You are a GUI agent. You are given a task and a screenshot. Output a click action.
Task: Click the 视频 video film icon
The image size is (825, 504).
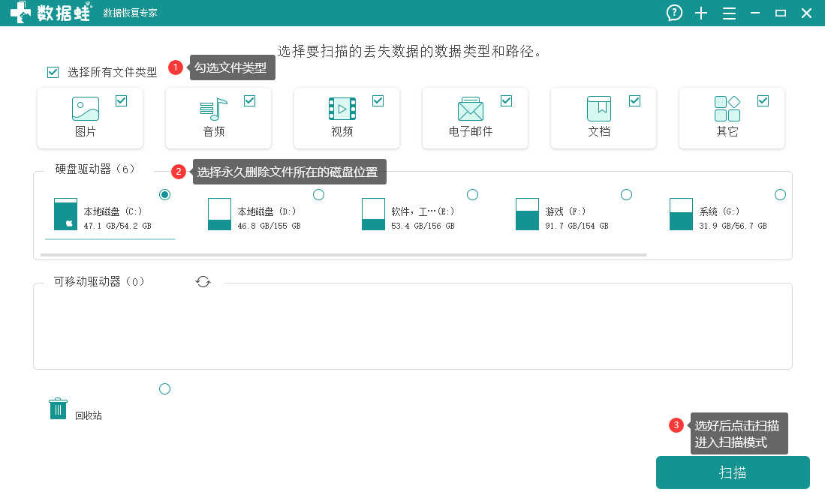(342, 109)
